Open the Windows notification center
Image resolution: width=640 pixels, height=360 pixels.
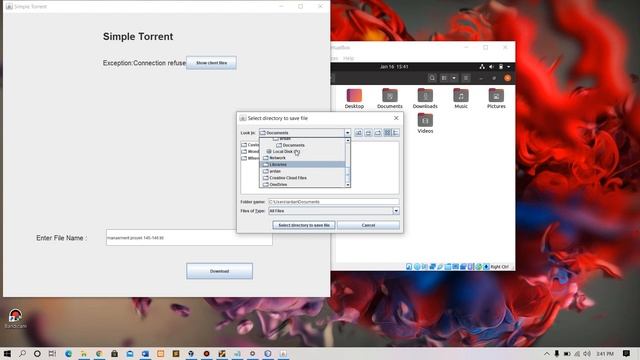pos(627,353)
